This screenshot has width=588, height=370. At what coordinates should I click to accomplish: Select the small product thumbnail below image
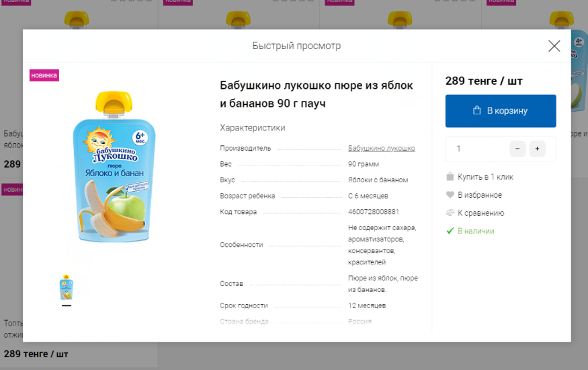pyautogui.click(x=67, y=287)
